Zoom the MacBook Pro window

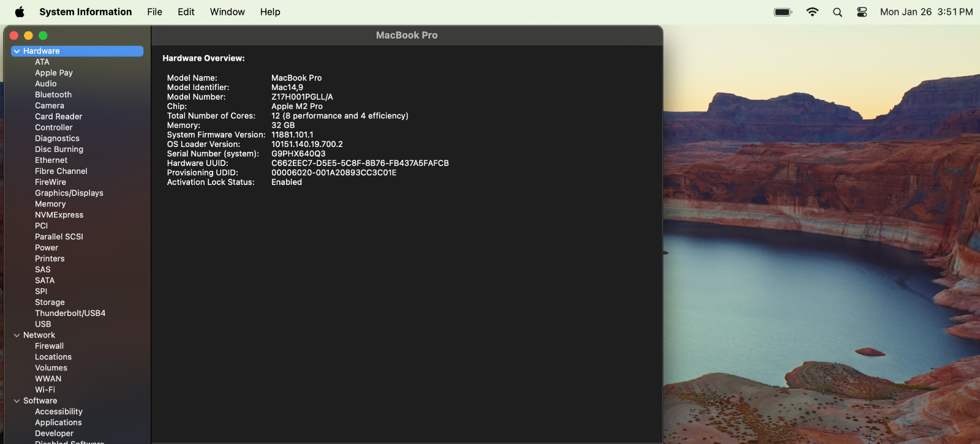(43, 36)
